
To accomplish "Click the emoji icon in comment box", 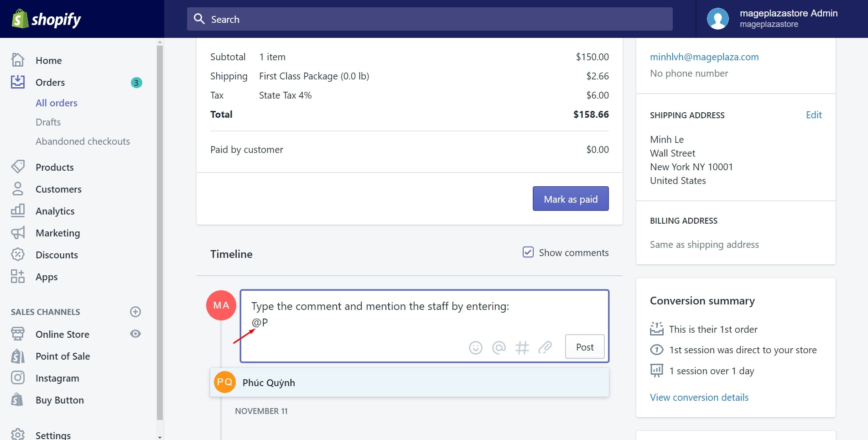I will [475, 348].
